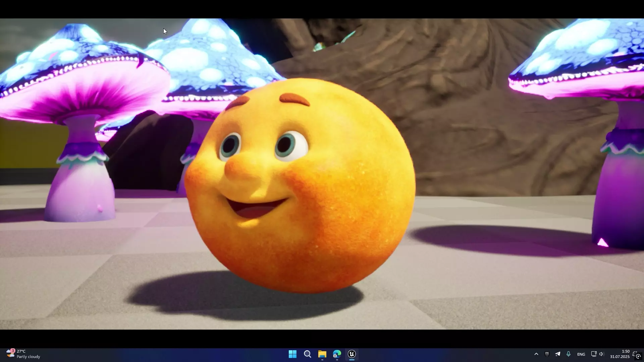
Task: Open Telegram from system tray
Action: point(558,354)
